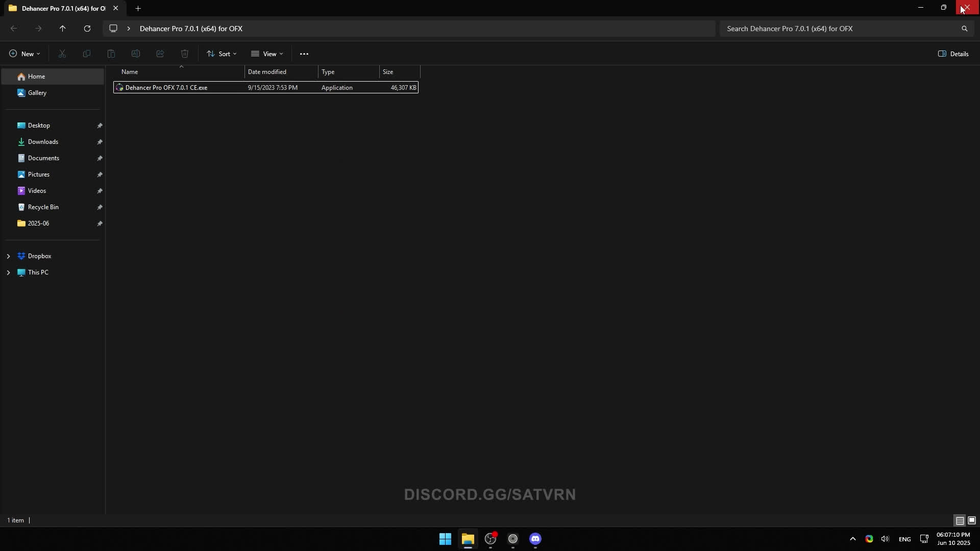This screenshot has height=551, width=980.
Task: Rename the file using Rename icon
Action: [135, 54]
